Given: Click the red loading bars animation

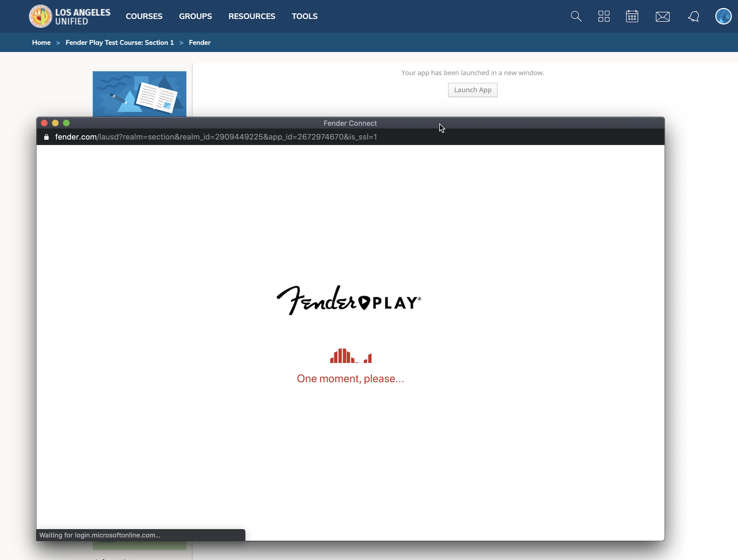Looking at the screenshot, I should click(x=351, y=356).
